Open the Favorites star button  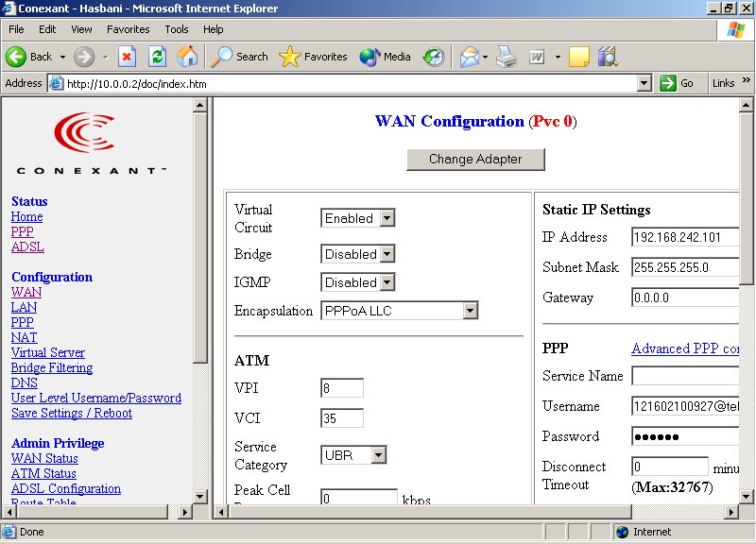pos(314,57)
